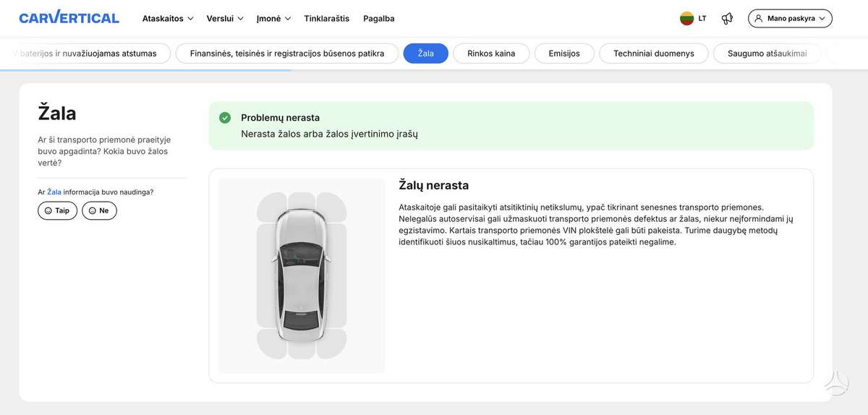Open the Ataskaitos dropdown menu
This screenshot has width=868, height=415.
tap(168, 19)
